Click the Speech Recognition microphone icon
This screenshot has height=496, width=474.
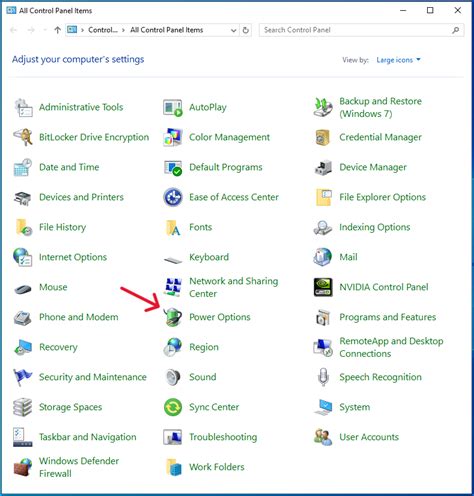coord(323,377)
